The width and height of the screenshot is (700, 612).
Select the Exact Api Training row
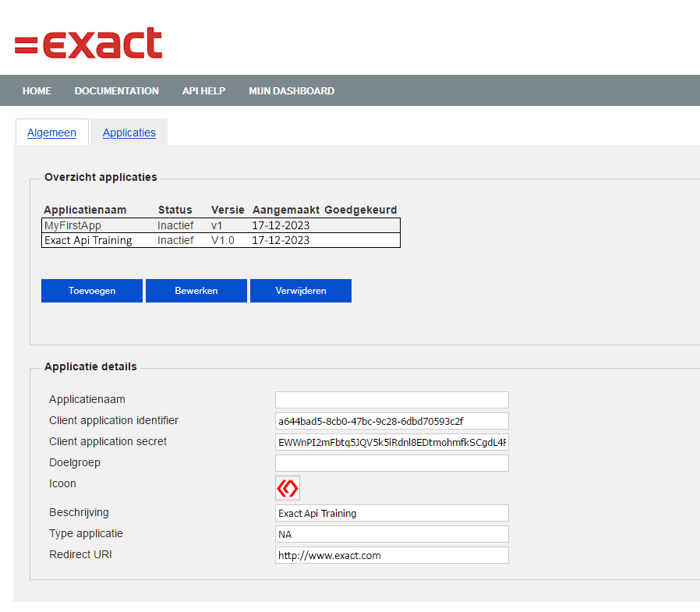[x=221, y=240]
